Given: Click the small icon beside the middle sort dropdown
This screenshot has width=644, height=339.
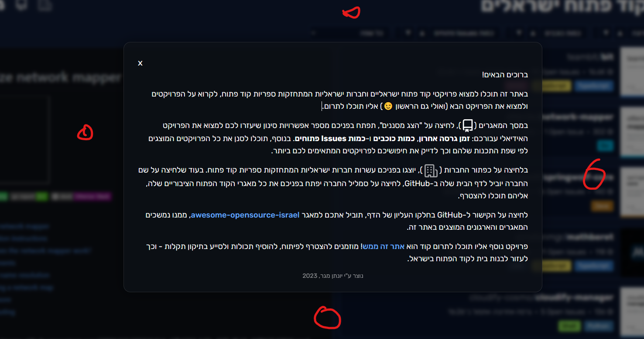Looking at the screenshot, I should [x=533, y=33].
